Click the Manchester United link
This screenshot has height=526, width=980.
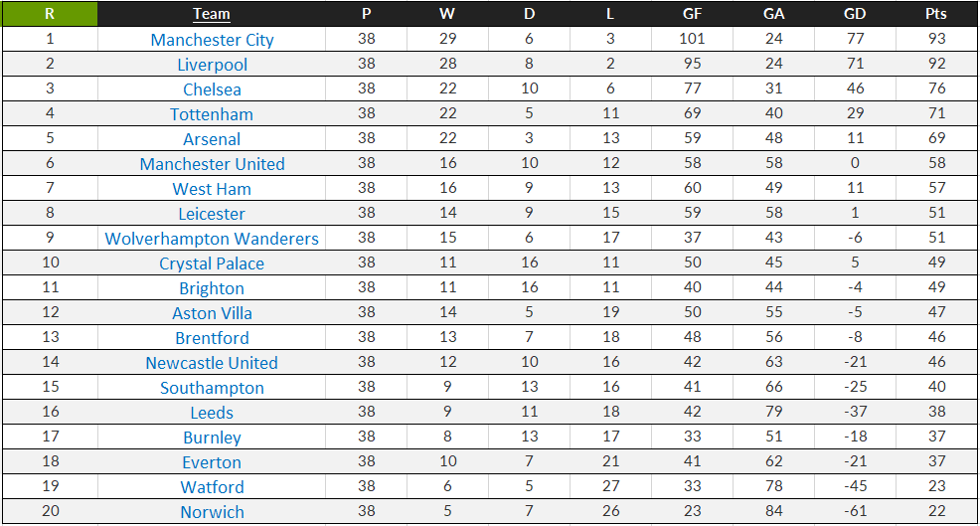[212, 164]
